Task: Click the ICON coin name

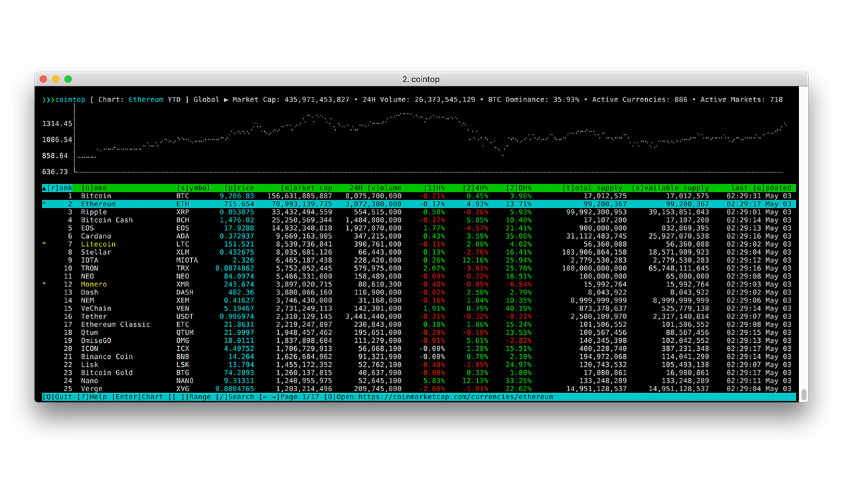Action: 90,348
